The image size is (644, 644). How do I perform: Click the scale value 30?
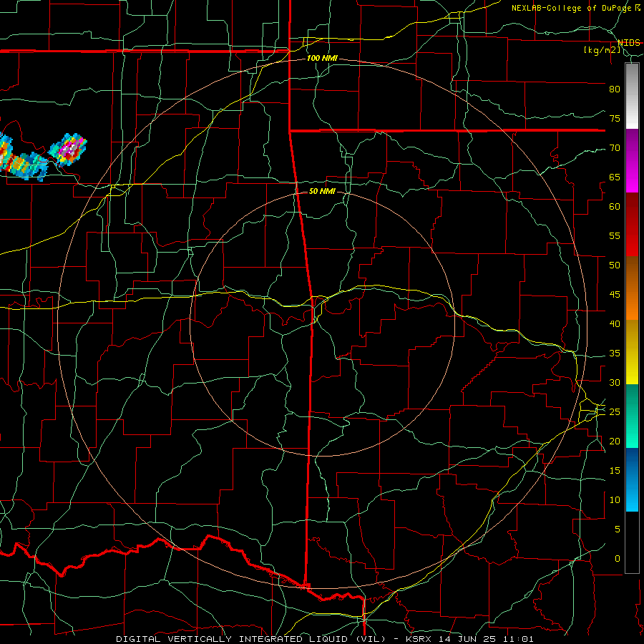[x=615, y=382]
